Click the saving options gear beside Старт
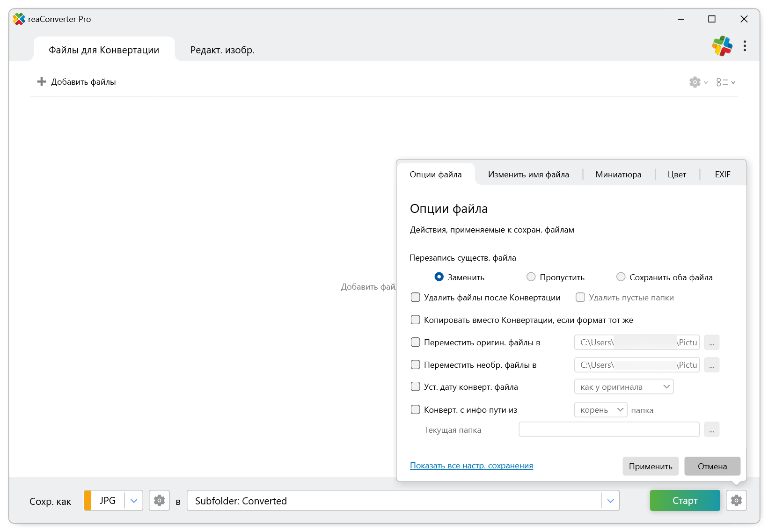 [x=736, y=501]
